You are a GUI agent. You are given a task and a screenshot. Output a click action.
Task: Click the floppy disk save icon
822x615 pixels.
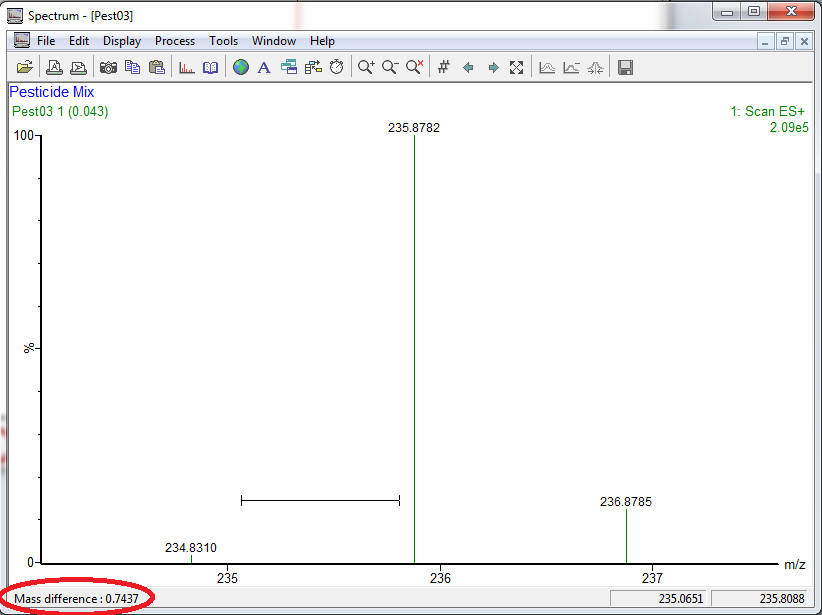(625, 68)
